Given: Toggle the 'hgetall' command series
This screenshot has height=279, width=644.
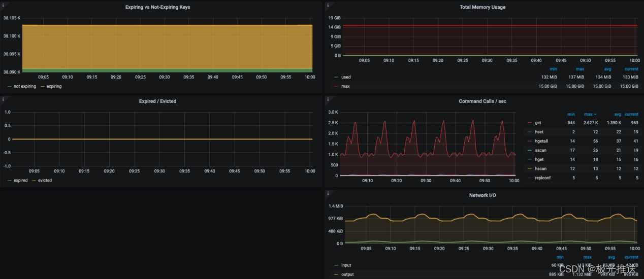Looking at the screenshot, I should pos(541,141).
